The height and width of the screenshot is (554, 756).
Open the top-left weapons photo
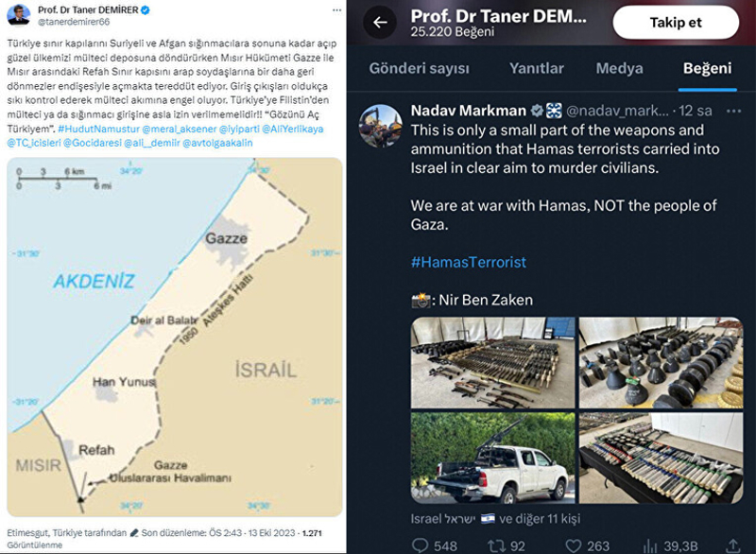coord(493,364)
